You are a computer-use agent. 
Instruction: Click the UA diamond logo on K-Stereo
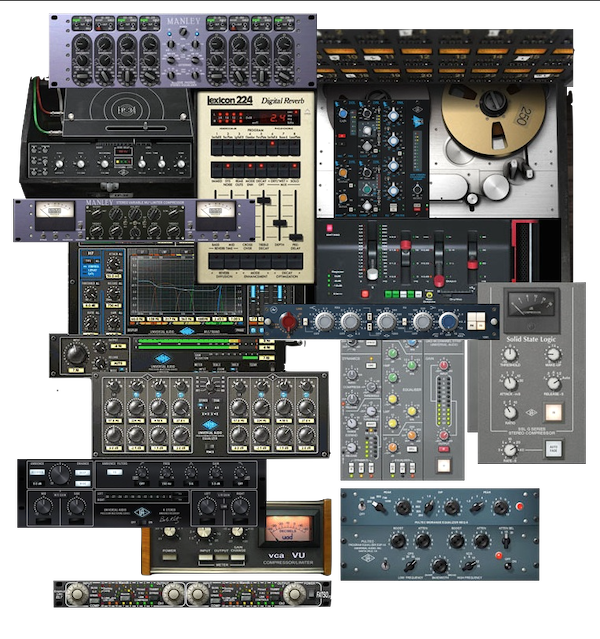141,512
